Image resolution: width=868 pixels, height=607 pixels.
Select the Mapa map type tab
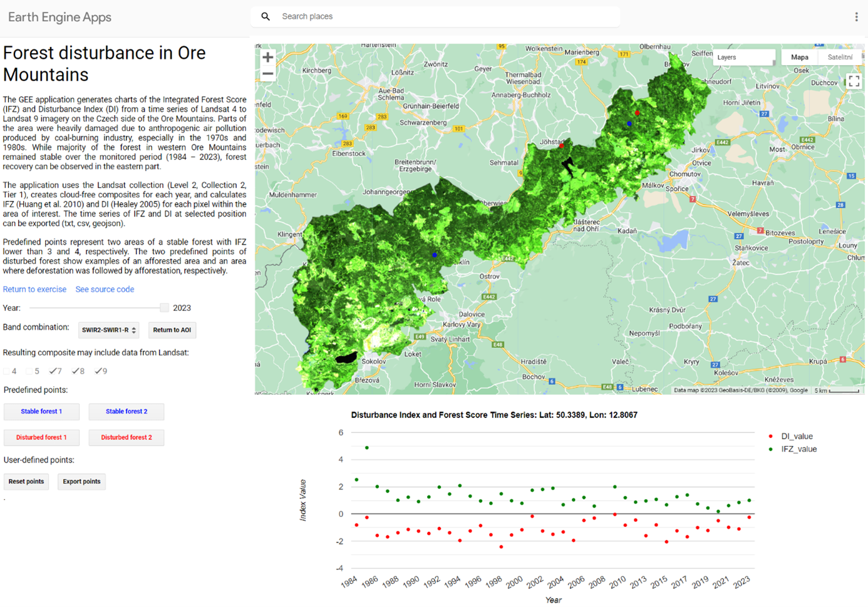799,57
